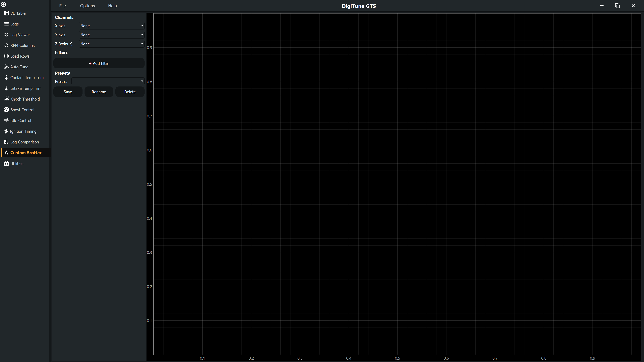Click the Idle Control wind icon
Screen dimensions: 644x362
6,121
